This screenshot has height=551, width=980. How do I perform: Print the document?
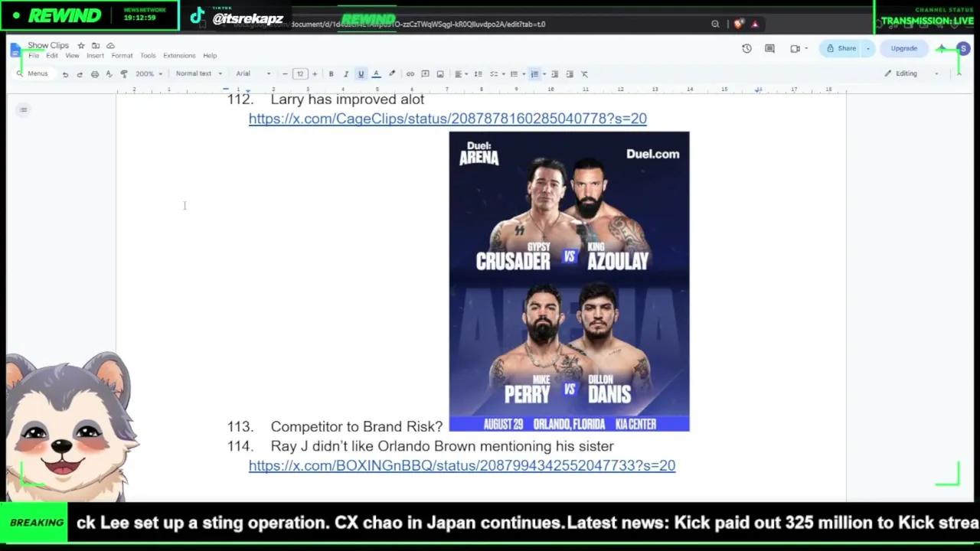click(x=95, y=74)
